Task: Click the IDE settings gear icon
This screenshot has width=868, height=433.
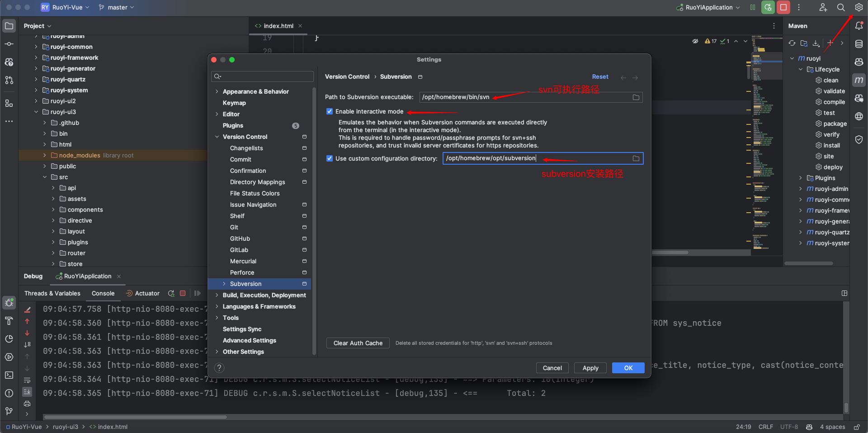Action: pyautogui.click(x=859, y=7)
